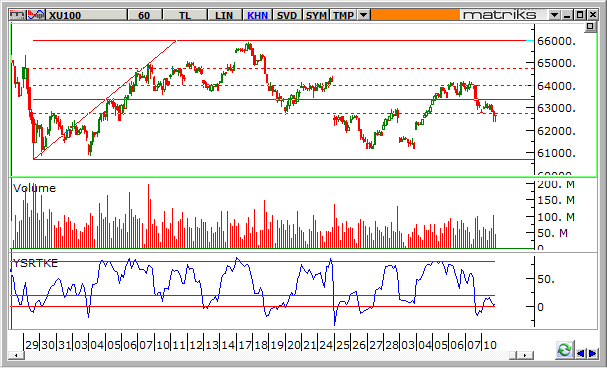Screen dimensions: 607x368
Task: Click date label 17 on time axis
Action: 245,344
